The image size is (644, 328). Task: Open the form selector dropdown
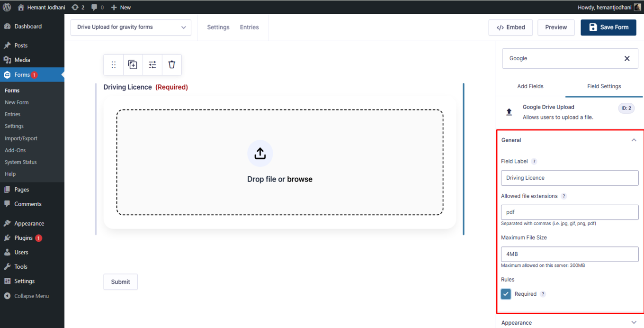click(x=131, y=27)
